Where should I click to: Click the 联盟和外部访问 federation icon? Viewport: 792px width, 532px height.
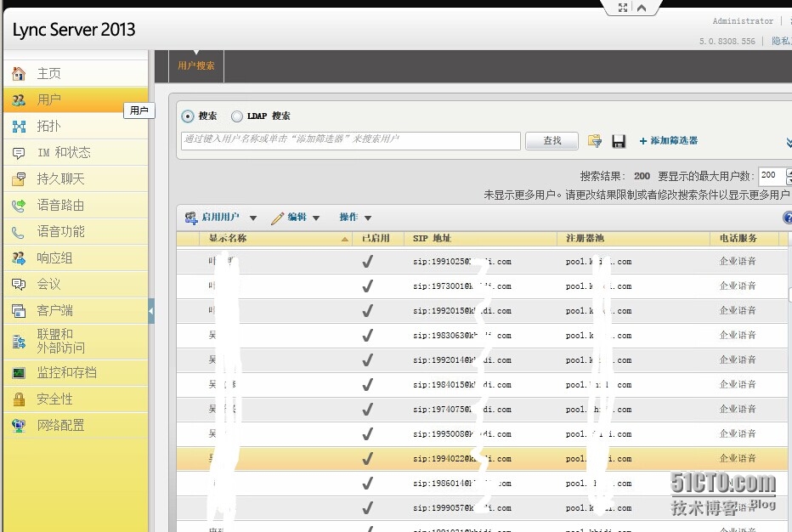coord(19,342)
